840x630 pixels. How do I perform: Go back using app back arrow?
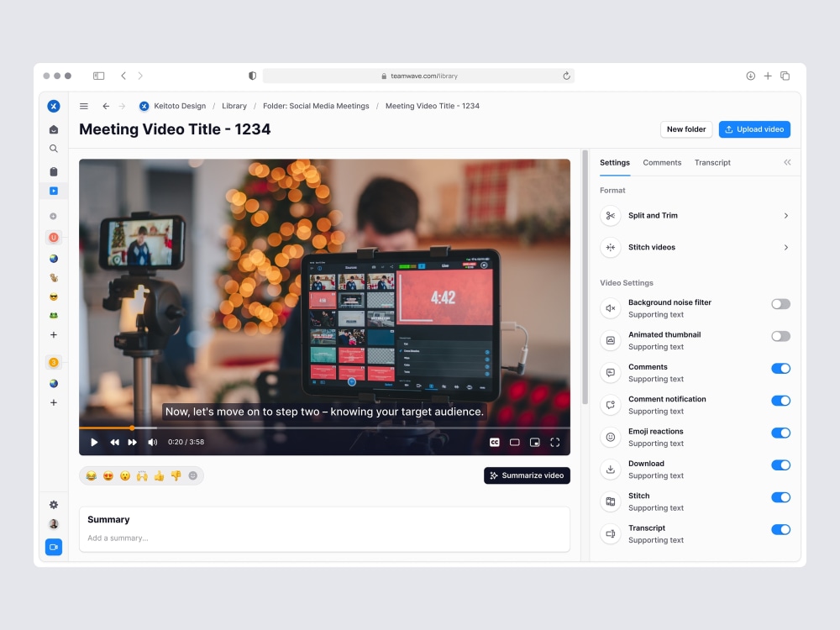[x=106, y=106]
